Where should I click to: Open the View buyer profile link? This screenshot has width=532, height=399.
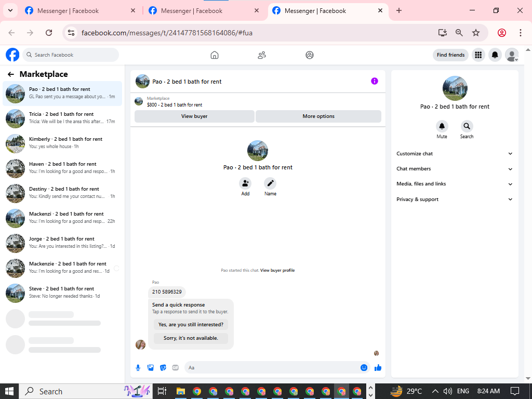[277, 270]
